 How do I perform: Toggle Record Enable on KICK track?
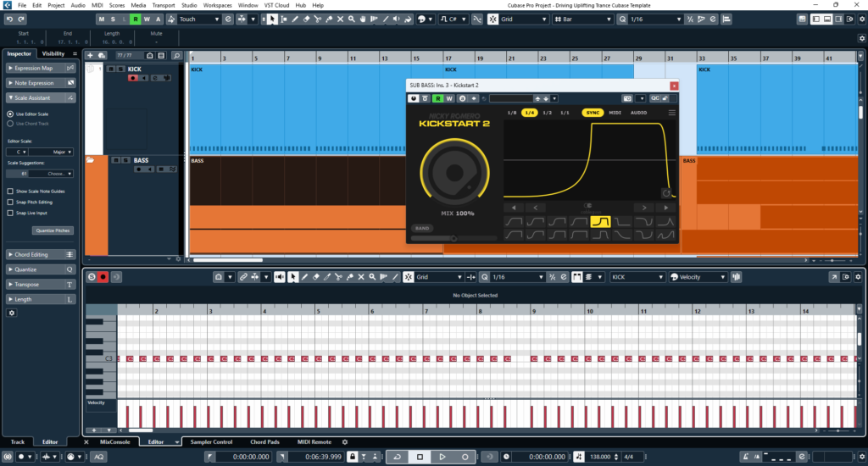point(132,78)
